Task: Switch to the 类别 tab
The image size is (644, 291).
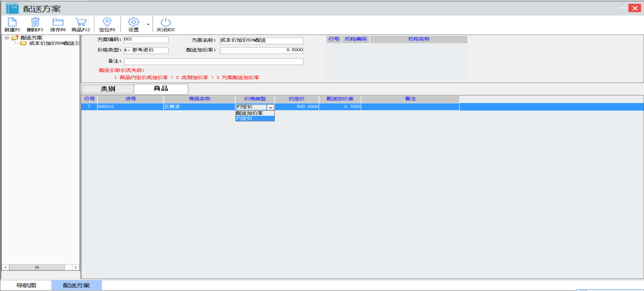Action: tap(108, 89)
